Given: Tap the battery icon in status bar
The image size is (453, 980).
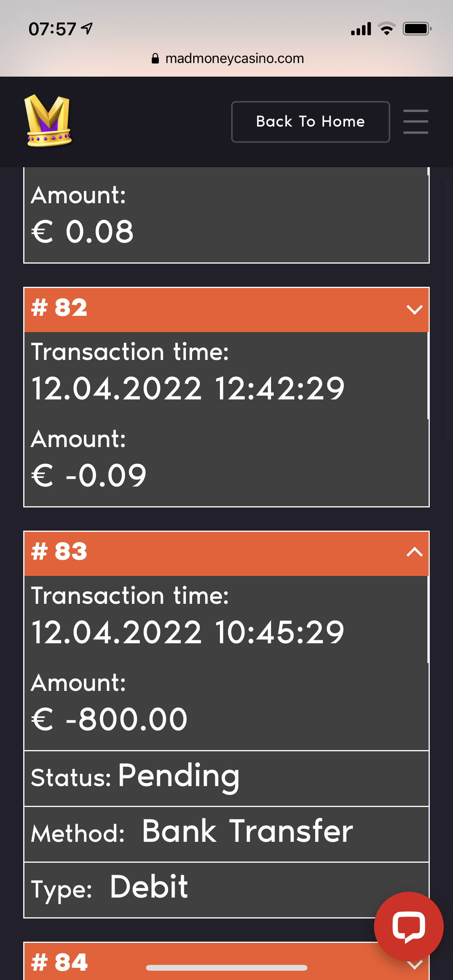Looking at the screenshot, I should [417, 29].
